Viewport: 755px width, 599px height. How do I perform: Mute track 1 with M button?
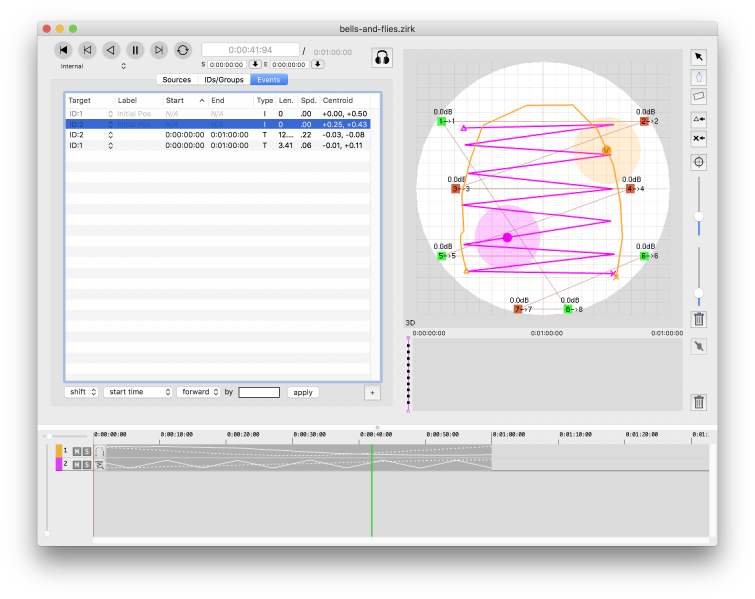77,452
